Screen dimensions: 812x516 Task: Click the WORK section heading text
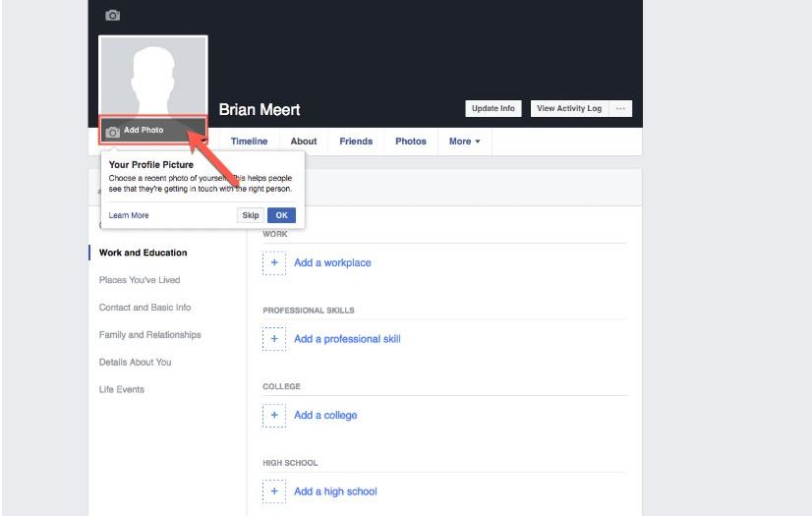(275, 234)
